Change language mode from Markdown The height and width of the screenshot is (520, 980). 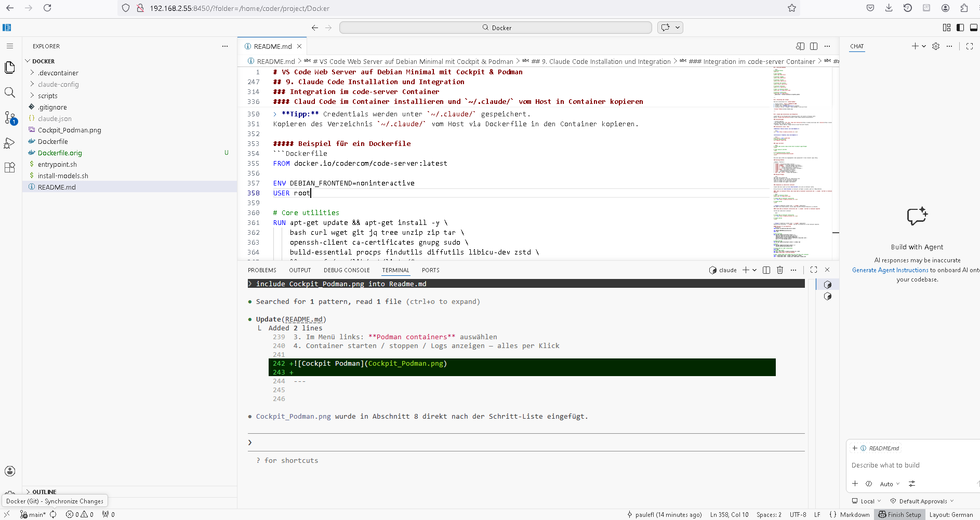pyautogui.click(x=855, y=515)
